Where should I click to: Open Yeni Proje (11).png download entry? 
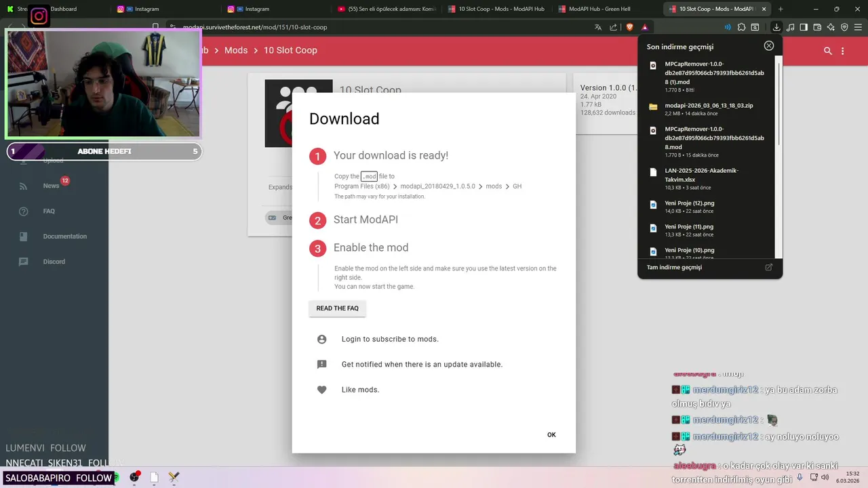(709, 230)
